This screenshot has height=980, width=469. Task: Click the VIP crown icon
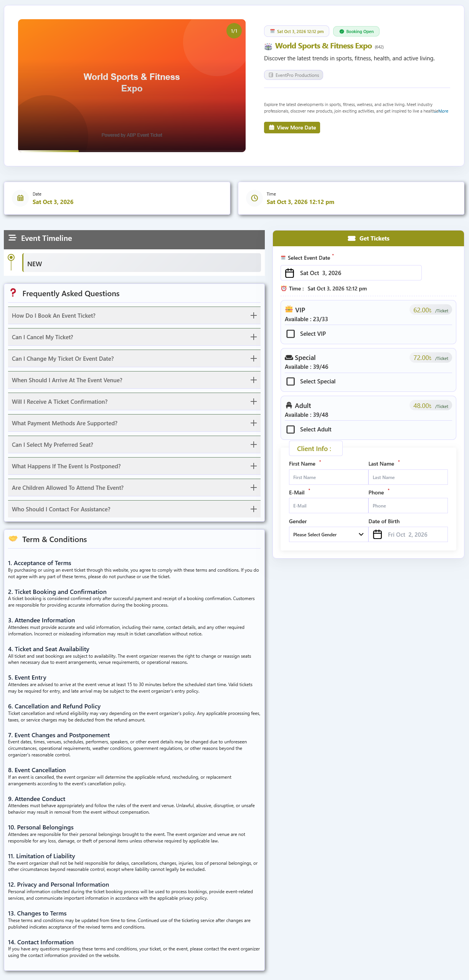(x=289, y=309)
